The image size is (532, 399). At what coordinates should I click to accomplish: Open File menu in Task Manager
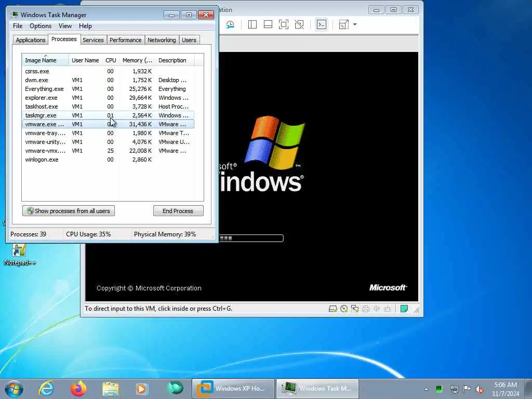pos(18,26)
